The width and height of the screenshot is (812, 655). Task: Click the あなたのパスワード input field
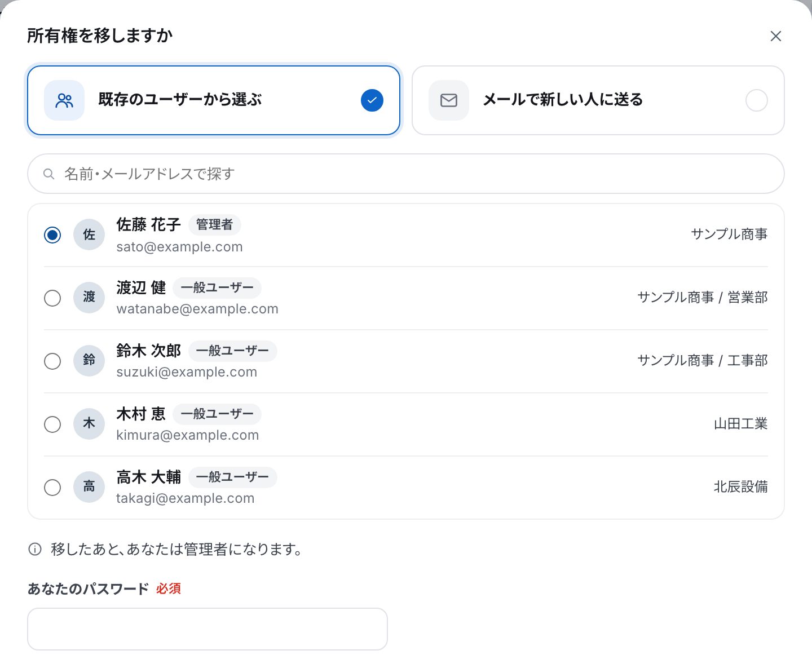pyautogui.click(x=208, y=629)
